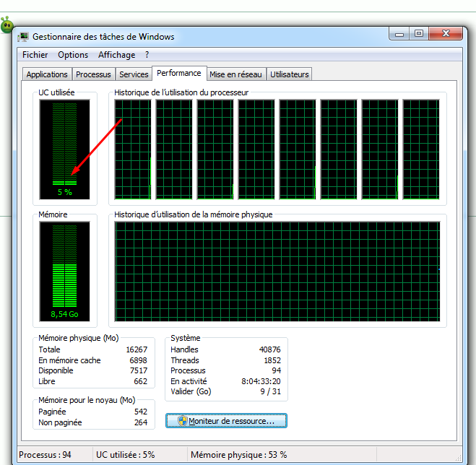Click the Système group label
Screen dimensions: 476x465
(185, 338)
